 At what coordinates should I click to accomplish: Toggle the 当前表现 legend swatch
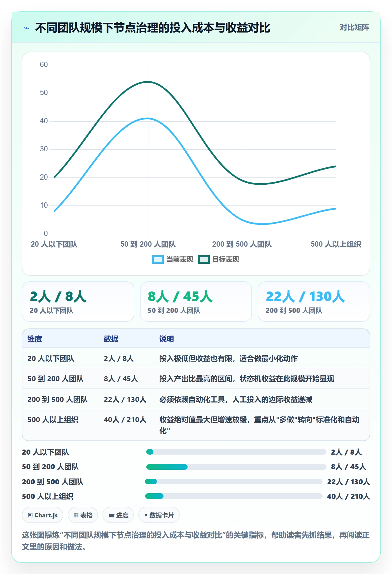pyautogui.click(x=158, y=260)
